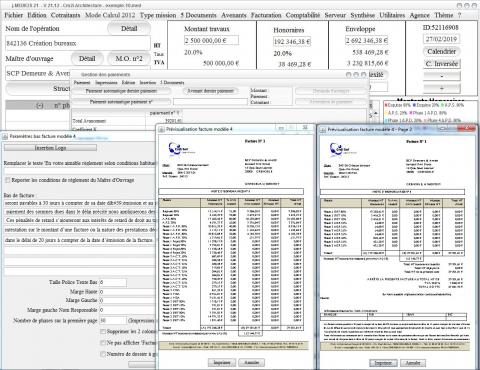Image resolution: width=480 pixels, height=370 pixels.
Task: Open the question mark help menu
Action: (459, 15)
